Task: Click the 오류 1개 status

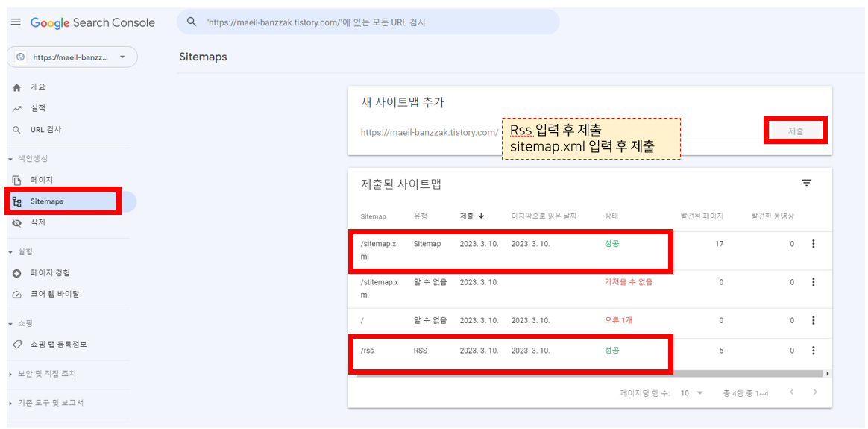Action: click(617, 320)
